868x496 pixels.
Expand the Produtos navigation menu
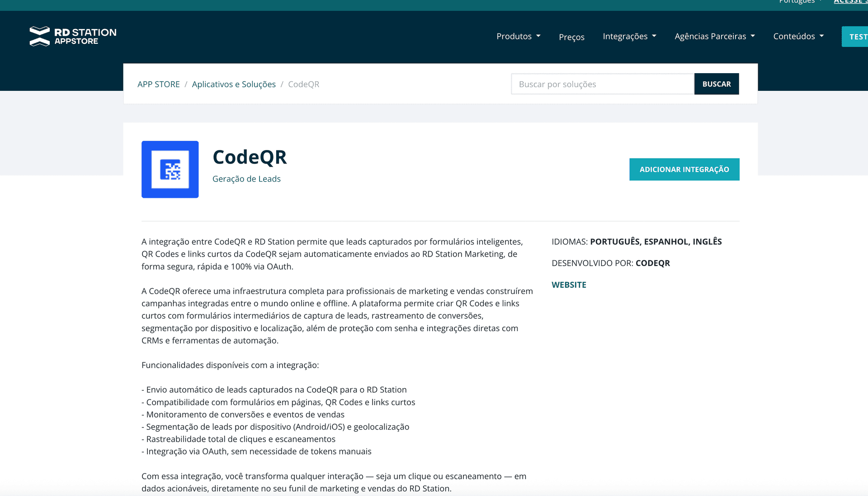pyautogui.click(x=514, y=36)
